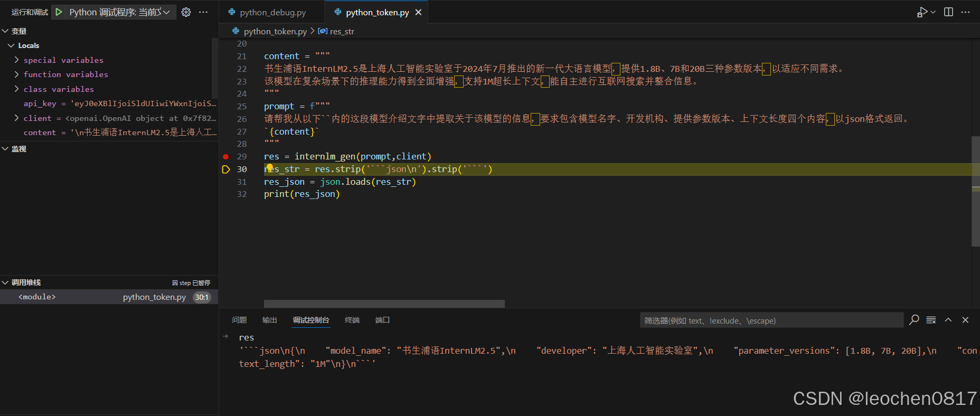980x416 pixels.
Task: Click python_token.py in the breadcrumb
Action: [275, 32]
